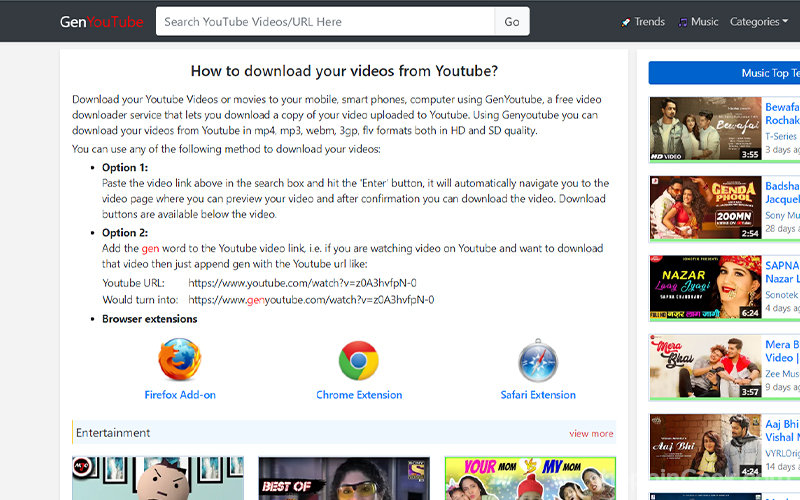The width and height of the screenshot is (800, 500).
Task: Click the Music Top button in sidebar
Action: tap(724, 73)
